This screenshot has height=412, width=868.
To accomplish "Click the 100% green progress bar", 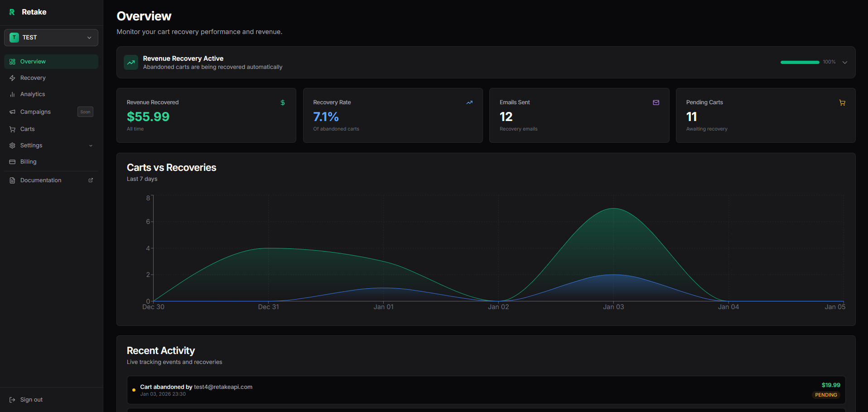I will pos(799,62).
